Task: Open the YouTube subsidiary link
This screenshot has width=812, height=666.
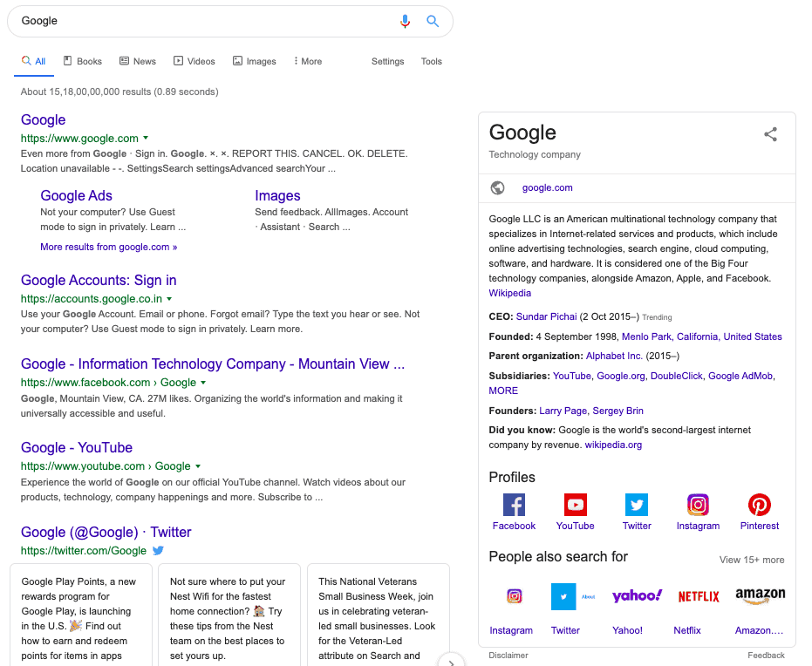Action: (572, 377)
